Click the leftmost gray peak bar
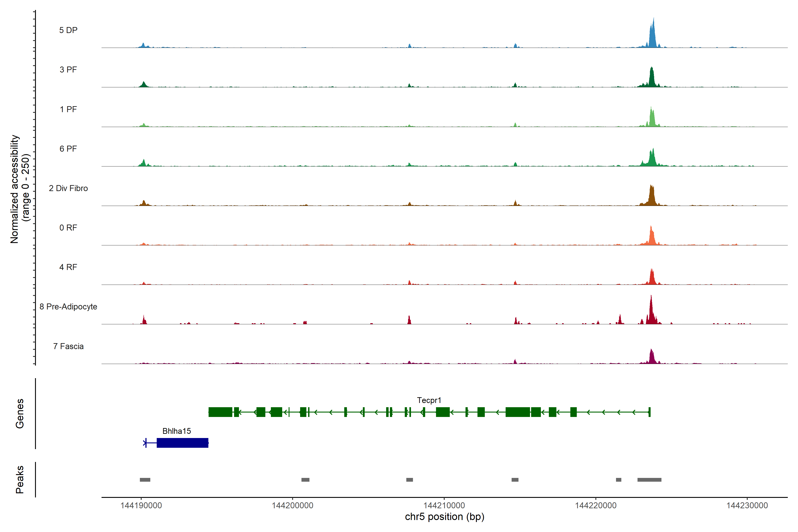 [145, 480]
